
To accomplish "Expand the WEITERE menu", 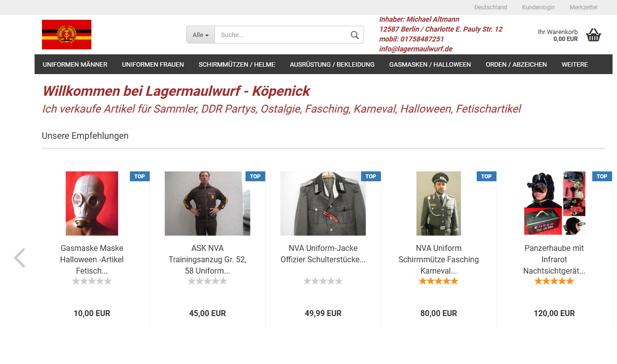I will pos(575,64).
